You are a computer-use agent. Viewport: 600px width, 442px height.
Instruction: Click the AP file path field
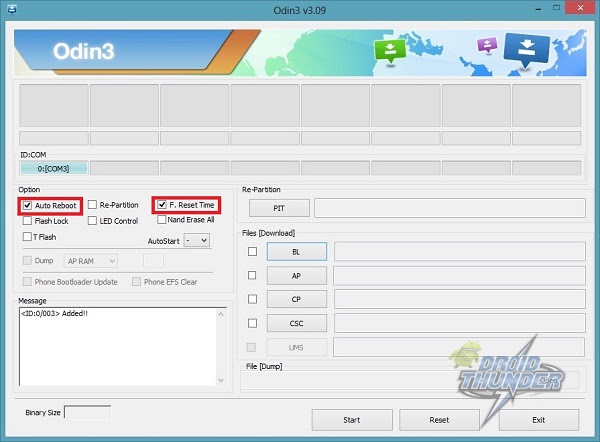pos(460,276)
